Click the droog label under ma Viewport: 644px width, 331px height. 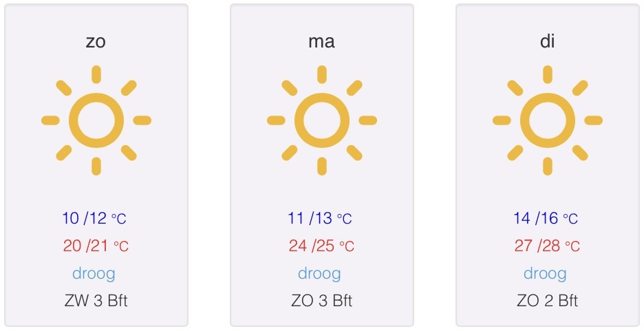pyautogui.click(x=319, y=274)
